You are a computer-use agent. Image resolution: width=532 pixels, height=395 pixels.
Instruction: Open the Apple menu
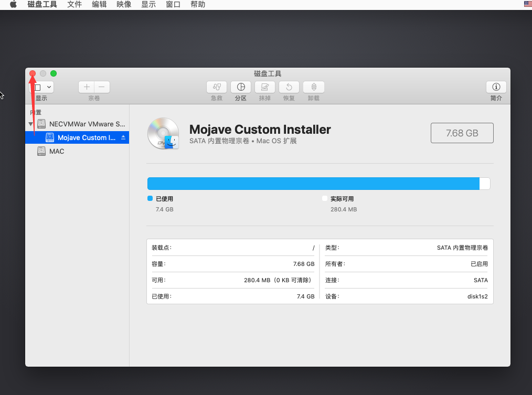[x=14, y=4]
